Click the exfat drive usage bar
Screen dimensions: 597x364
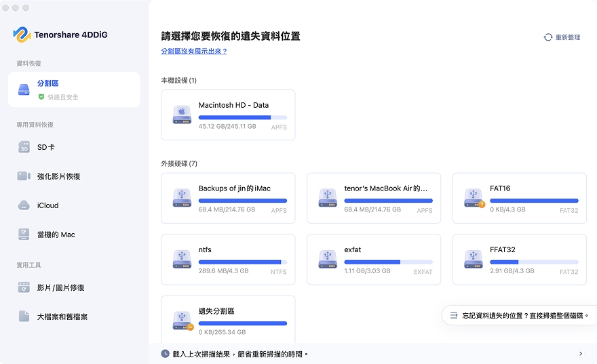click(388, 262)
